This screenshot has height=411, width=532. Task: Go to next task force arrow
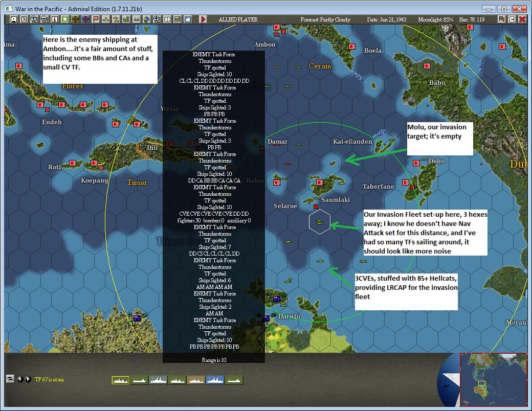pos(28,379)
